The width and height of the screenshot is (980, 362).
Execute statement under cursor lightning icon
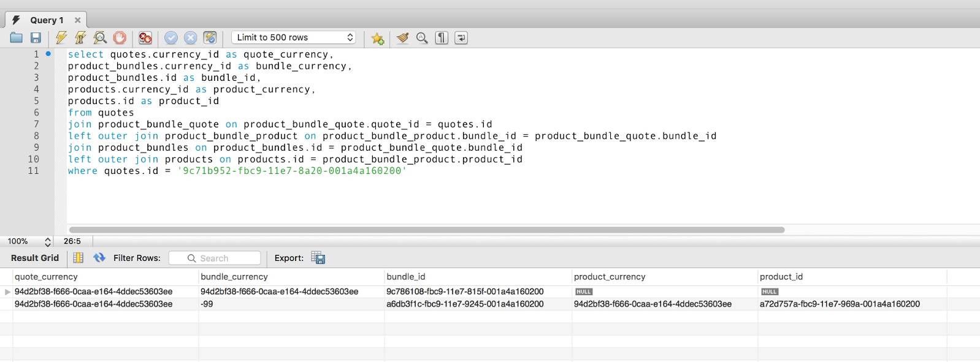(x=80, y=38)
